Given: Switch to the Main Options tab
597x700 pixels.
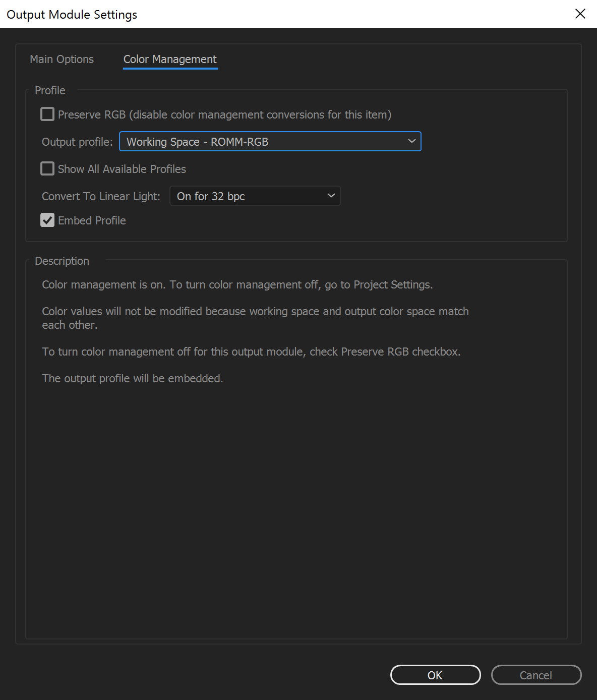Looking at the screenshot, I should (x=61, y=59).
